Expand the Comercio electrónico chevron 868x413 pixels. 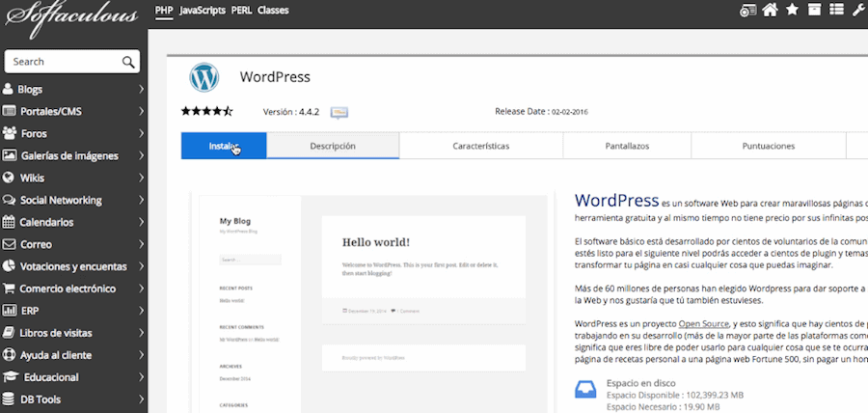[x=142, y=289]
